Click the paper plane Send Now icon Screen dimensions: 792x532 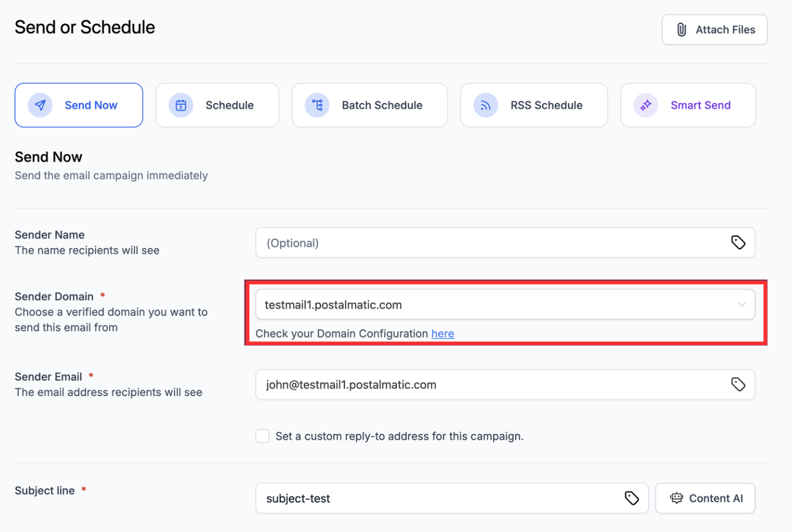click(x=40, y=105)
